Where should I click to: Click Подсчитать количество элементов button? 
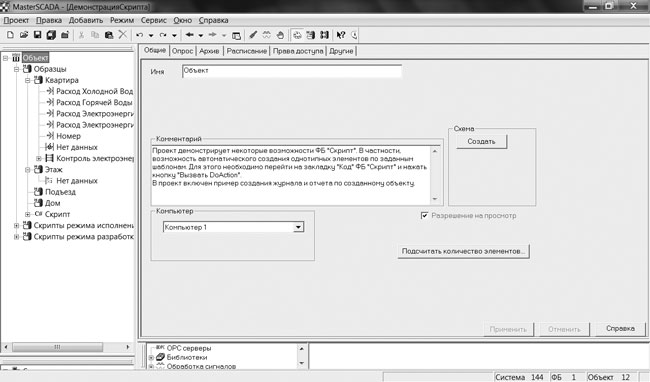tap(463, 251)
